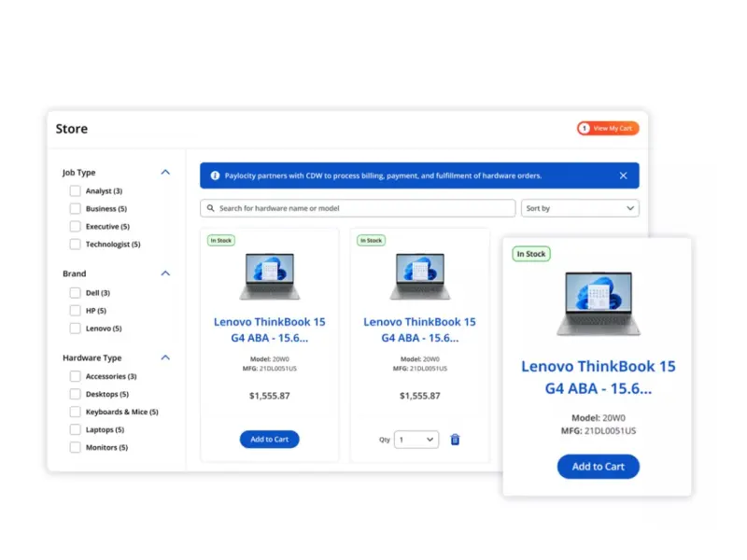Click the second product's laptop image

tap(419, 276)
